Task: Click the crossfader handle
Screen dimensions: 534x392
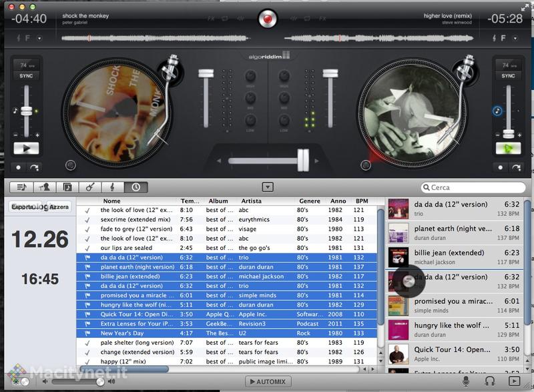Action: [x=303, y=160]
